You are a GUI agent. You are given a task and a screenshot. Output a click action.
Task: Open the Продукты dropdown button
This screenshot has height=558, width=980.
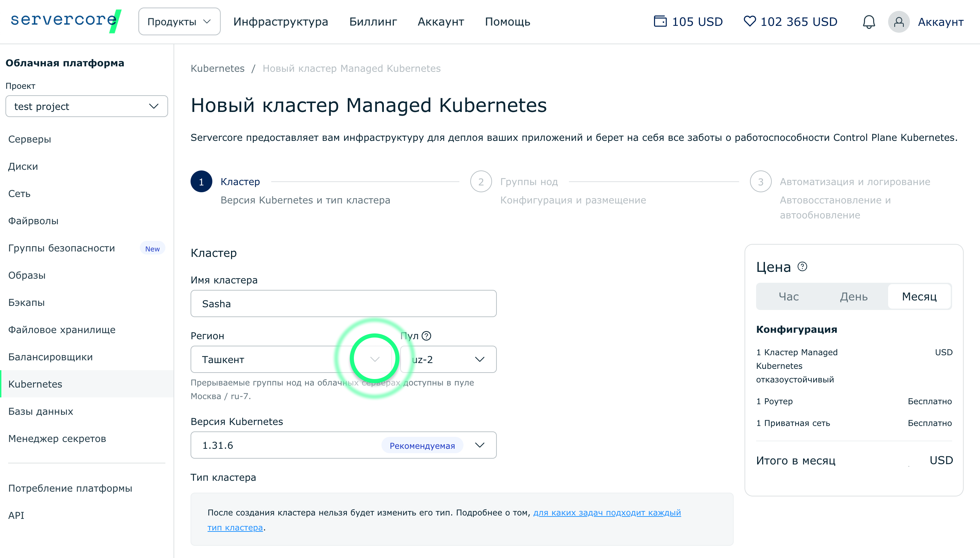[179, 22]
